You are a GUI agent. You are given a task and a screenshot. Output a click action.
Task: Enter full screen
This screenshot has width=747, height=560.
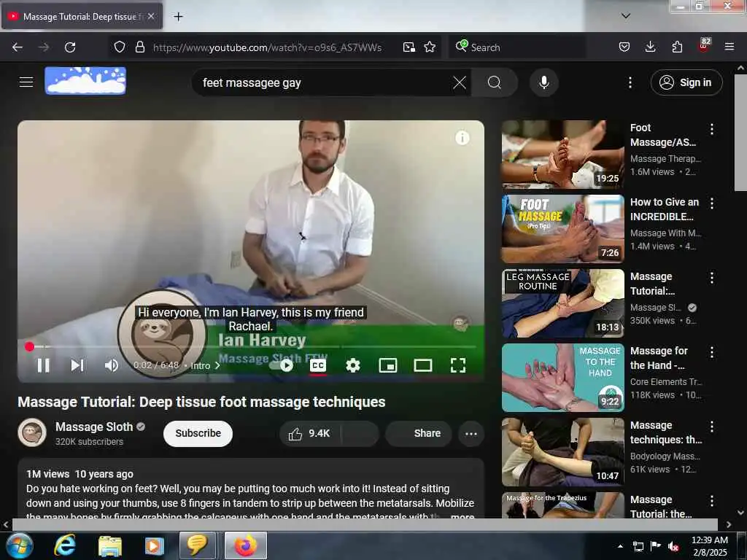pos(458,365)
